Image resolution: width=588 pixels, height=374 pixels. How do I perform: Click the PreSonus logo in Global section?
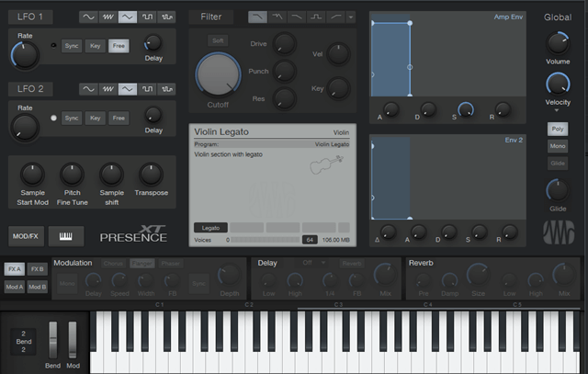pyautogui.click(x=559, y=232)
